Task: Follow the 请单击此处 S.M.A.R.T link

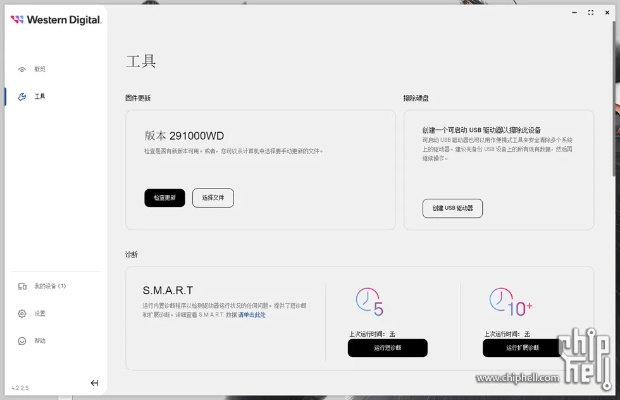Action: tap(252, 314)
